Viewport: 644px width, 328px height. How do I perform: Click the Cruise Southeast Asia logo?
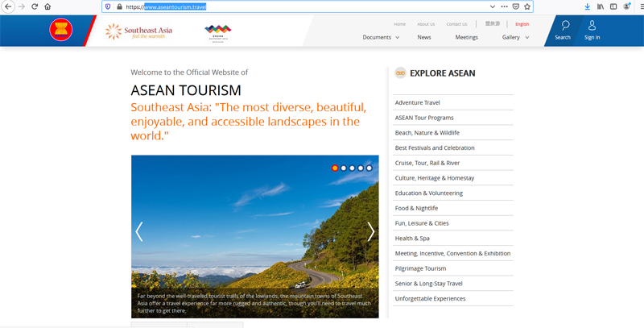click(x=218, y=34)
